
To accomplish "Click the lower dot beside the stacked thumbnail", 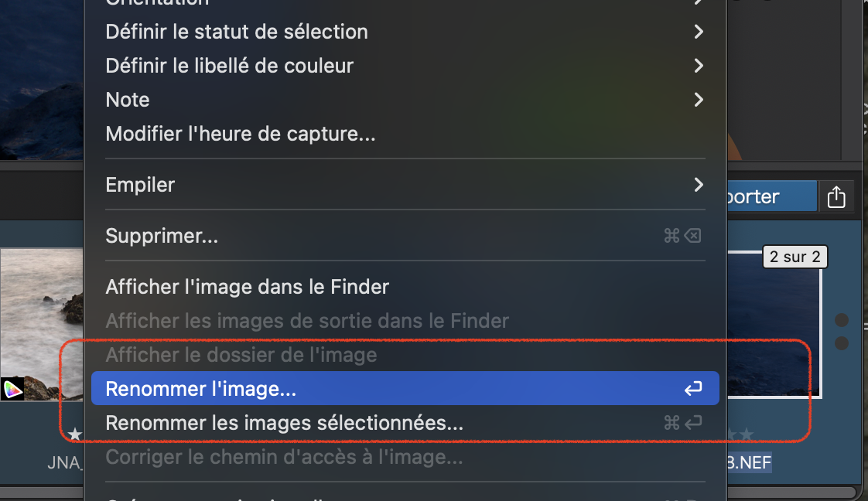I will 842,343.
